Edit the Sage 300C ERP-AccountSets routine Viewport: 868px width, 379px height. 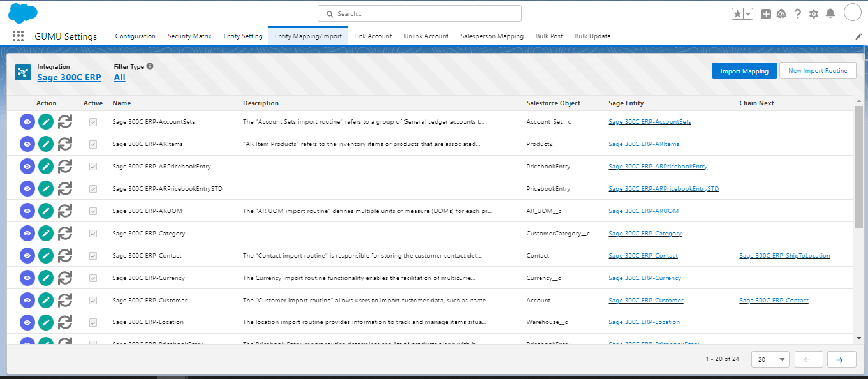tap(45, 122)
